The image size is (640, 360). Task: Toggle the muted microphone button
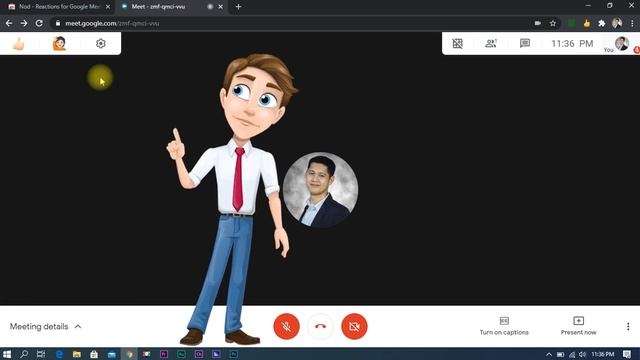click(287, 326)
